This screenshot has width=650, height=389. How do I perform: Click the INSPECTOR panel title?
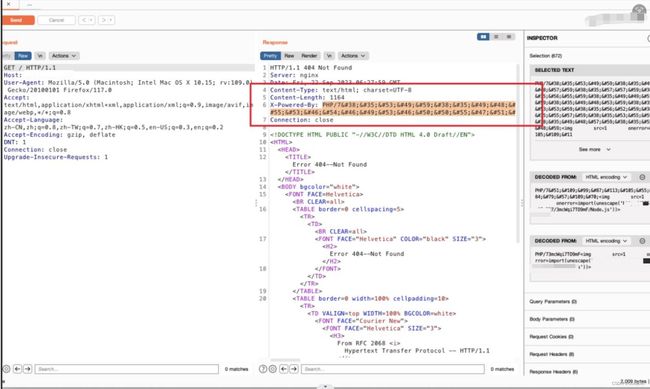[542, 38]
